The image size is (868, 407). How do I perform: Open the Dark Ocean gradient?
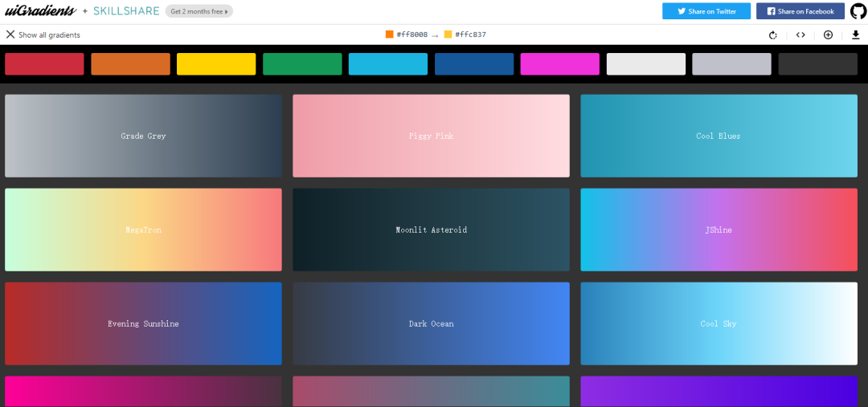(x=432, y=324)
